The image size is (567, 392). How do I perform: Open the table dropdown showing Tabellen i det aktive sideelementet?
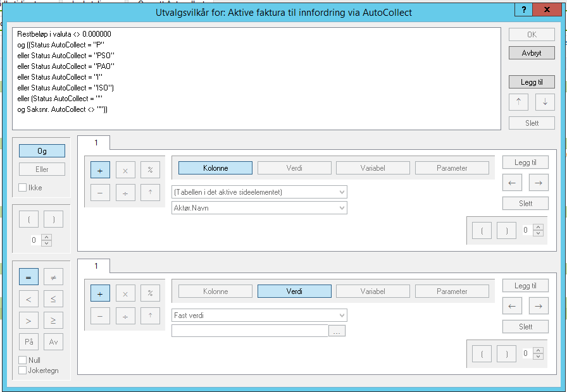coord(259,192)
